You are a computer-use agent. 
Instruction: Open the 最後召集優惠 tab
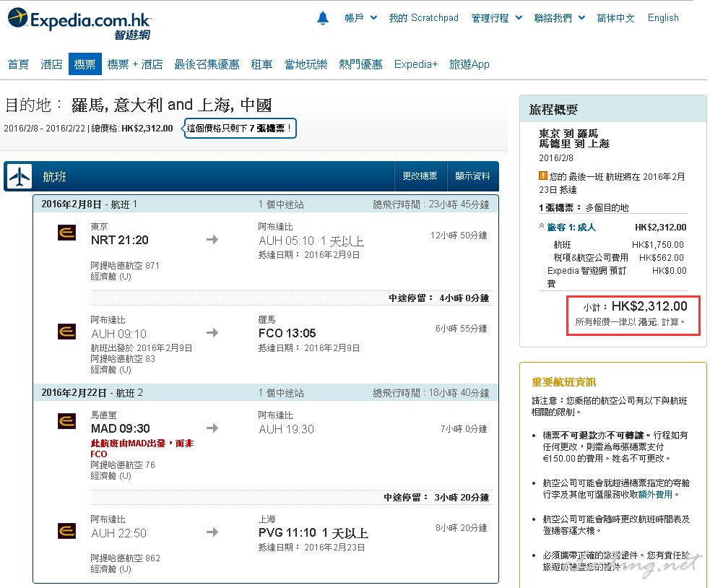(207, 64)
